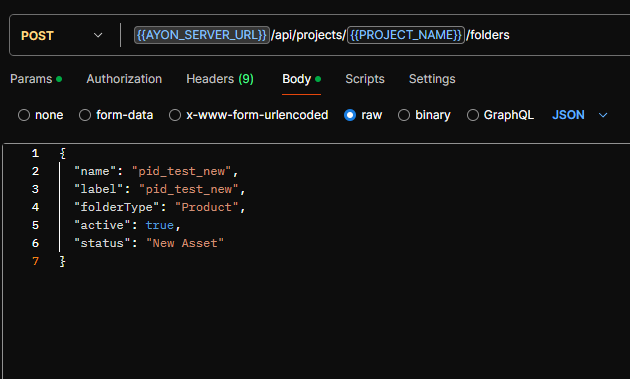Click line number 1 in editor
630x379 pixels.
point(35,153)
